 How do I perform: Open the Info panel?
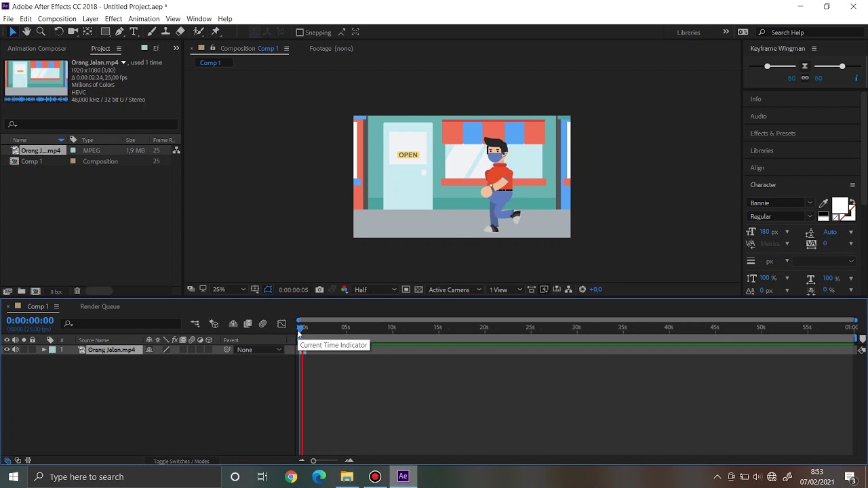[x=755, y=99]
